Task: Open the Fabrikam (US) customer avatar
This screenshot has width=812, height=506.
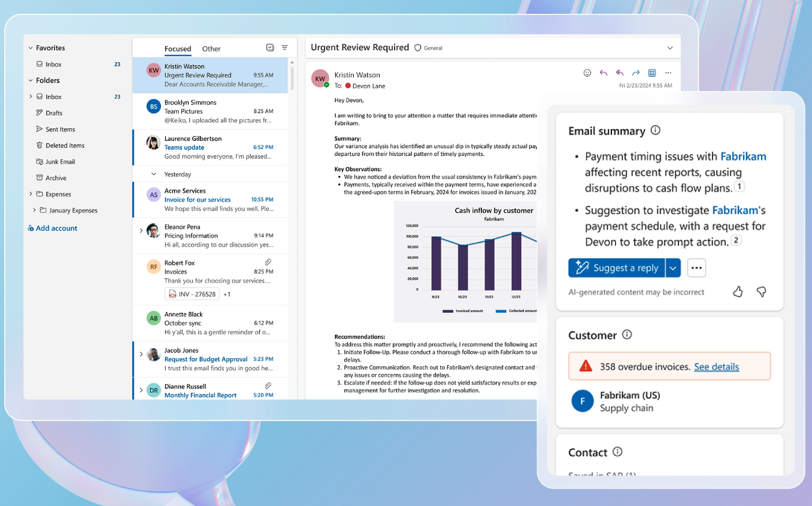Action: point(583,401)
